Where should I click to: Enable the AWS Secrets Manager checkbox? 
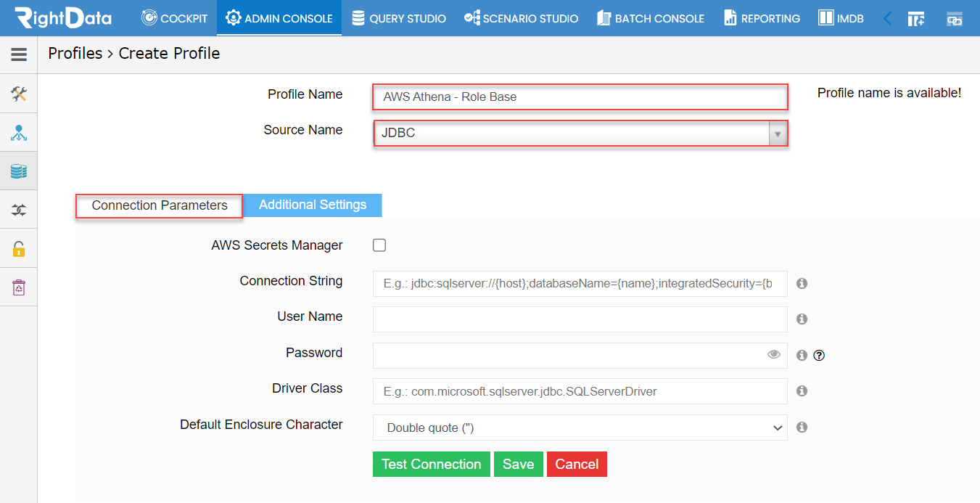click(379, 245)
